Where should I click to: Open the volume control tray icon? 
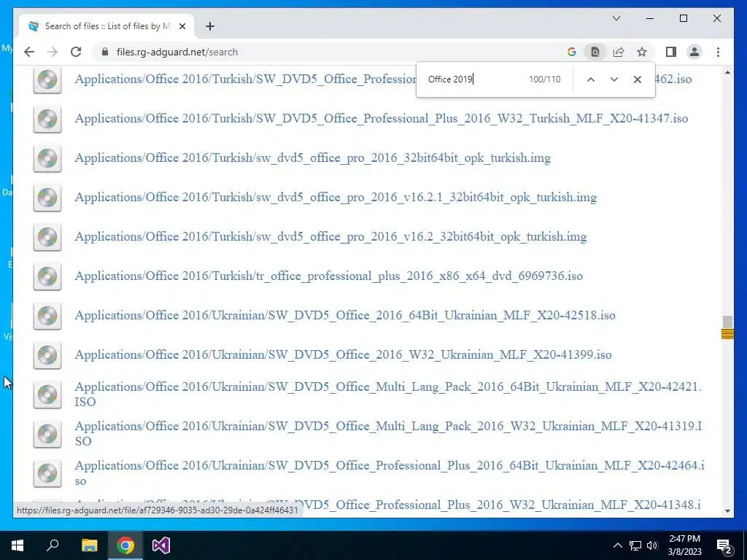652,545
